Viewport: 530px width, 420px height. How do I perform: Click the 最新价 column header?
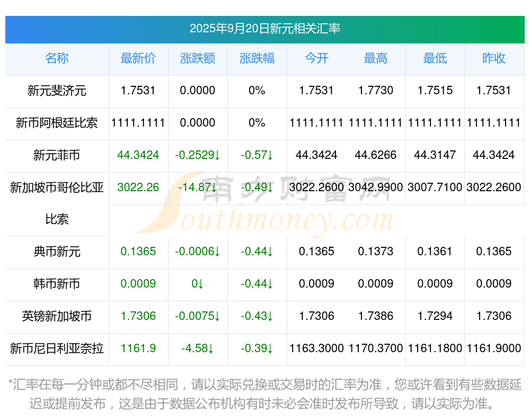138,58
